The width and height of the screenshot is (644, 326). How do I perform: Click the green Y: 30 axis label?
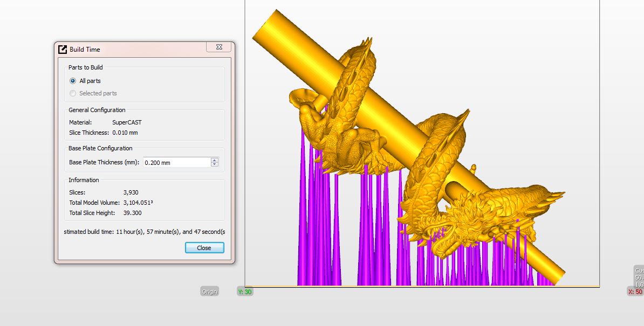tap(245, 292)
